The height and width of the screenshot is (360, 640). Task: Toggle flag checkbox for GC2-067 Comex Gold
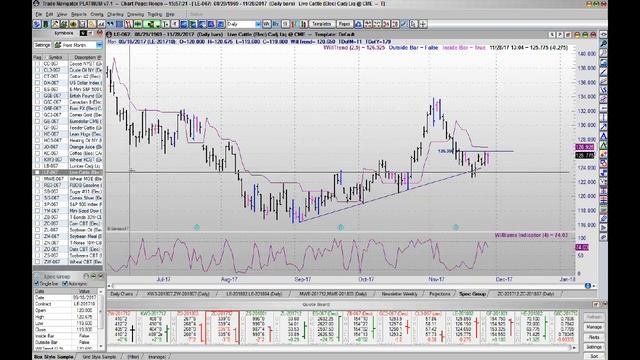(38, 115)
